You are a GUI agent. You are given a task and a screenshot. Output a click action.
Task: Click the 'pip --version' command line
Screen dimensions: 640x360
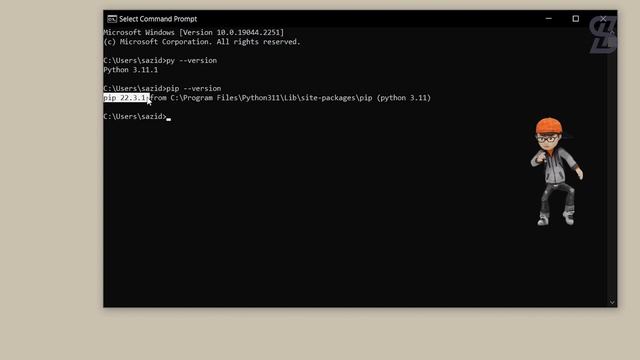point(162,88)
